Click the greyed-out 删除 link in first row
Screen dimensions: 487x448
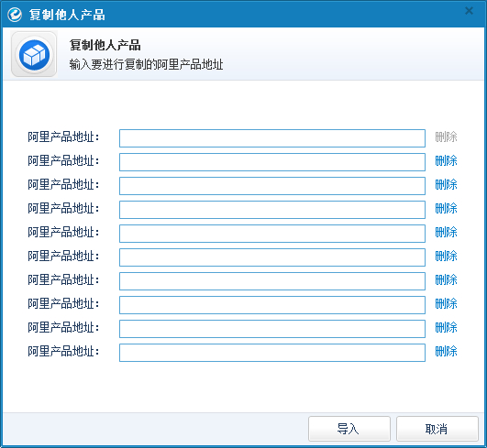click(x=446, y=137)
